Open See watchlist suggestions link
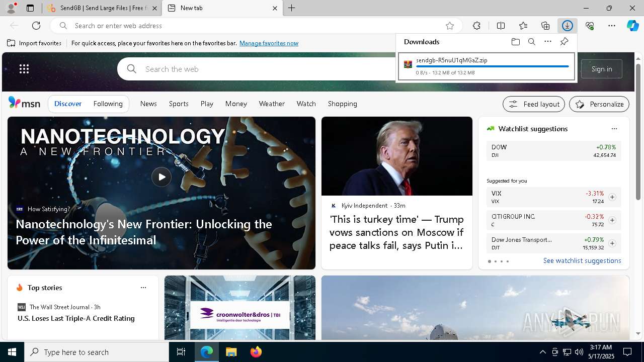The image size is (644, 362). [582, 260]
